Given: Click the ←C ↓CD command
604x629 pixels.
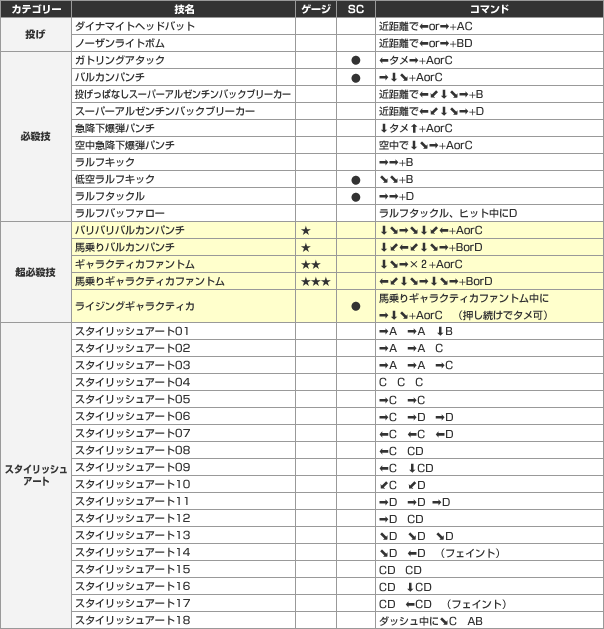Looking at the screenshot, I should (406, 468).
